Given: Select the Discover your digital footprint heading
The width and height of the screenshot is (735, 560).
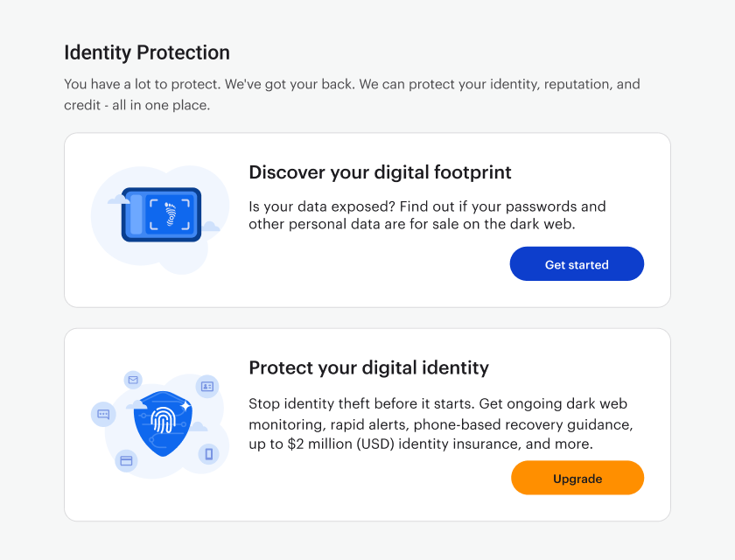Looking at the screenshot, I should point(380,172).
